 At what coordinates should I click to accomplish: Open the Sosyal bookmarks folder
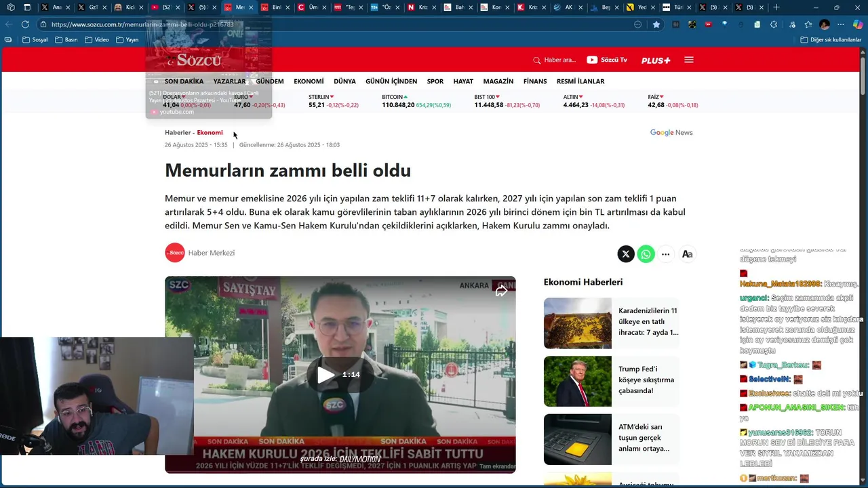pos(35,39)
